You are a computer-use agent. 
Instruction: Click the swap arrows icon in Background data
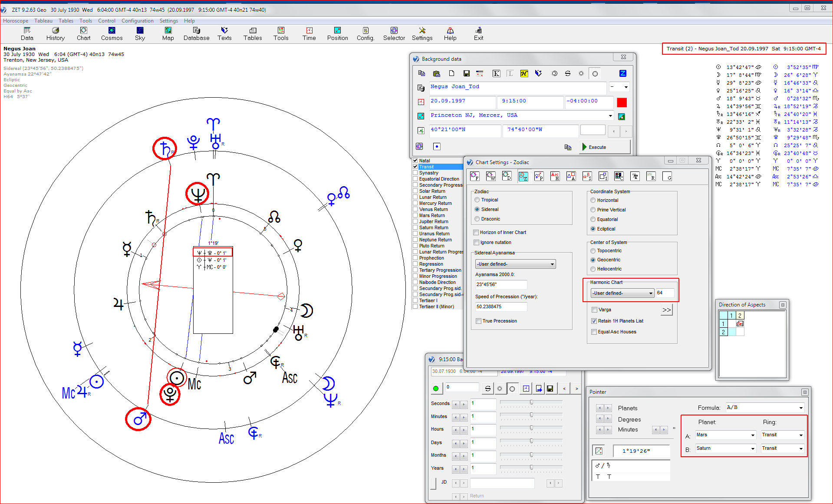(568, 73)
